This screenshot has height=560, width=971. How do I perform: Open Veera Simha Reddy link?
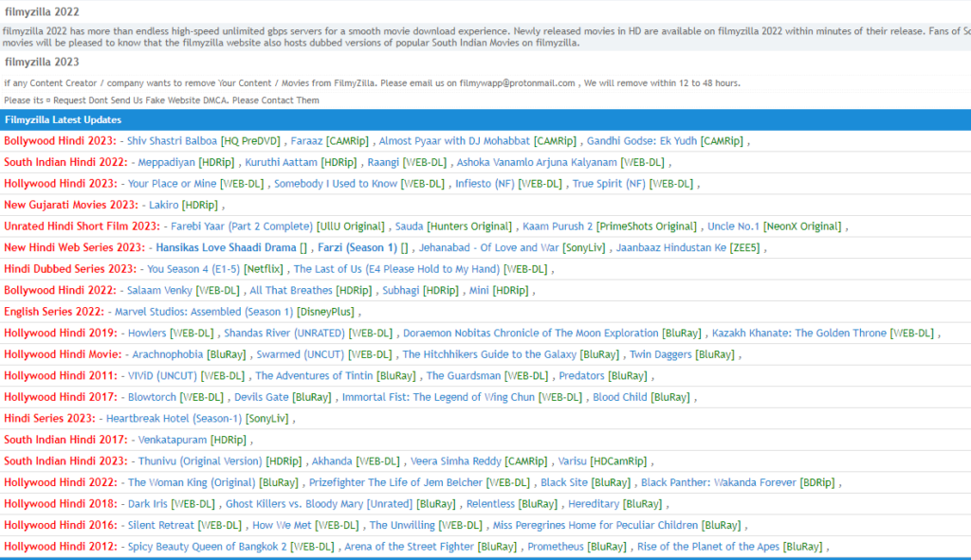point(456,461)
